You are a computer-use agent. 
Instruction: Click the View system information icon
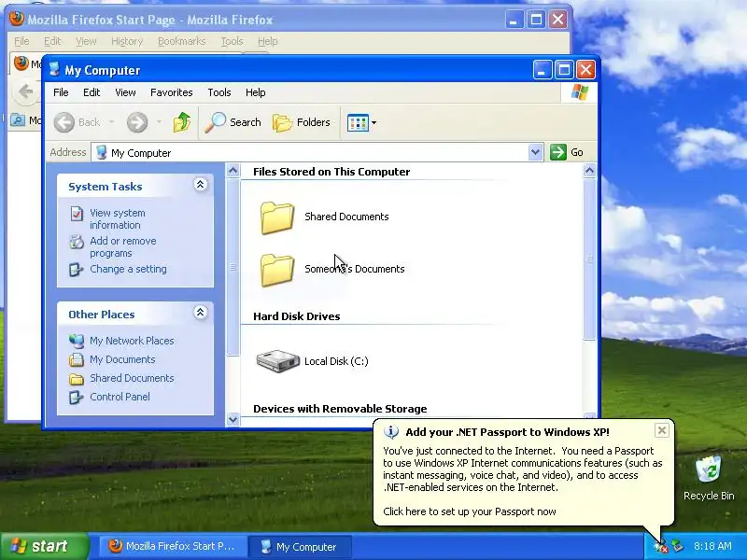click(x=77, y=214)
